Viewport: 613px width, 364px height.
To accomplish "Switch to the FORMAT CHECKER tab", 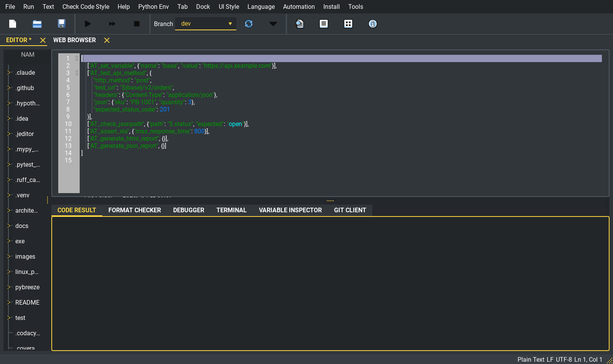I will [134, 210].
